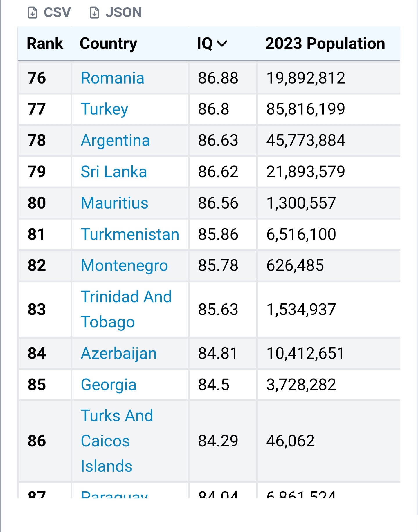Open the Sri Lanka country link
Screen dimensions: 418x532
(x=114, y=172)
